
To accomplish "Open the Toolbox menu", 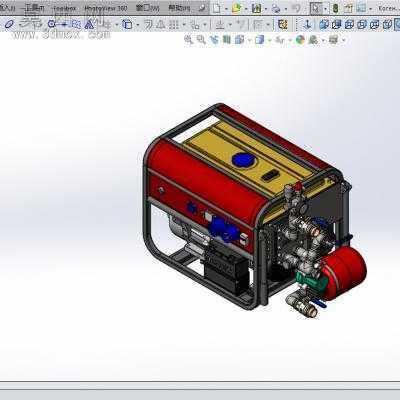I will 64,8.
